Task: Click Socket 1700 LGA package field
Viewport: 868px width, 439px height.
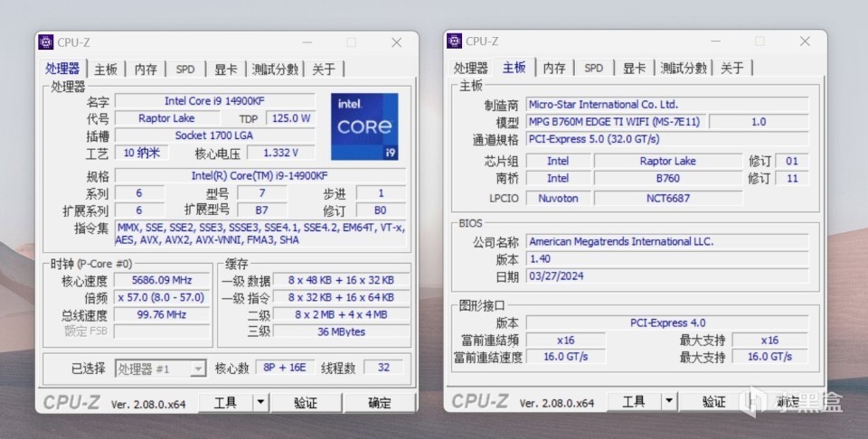Action: [x=215, y=135]
